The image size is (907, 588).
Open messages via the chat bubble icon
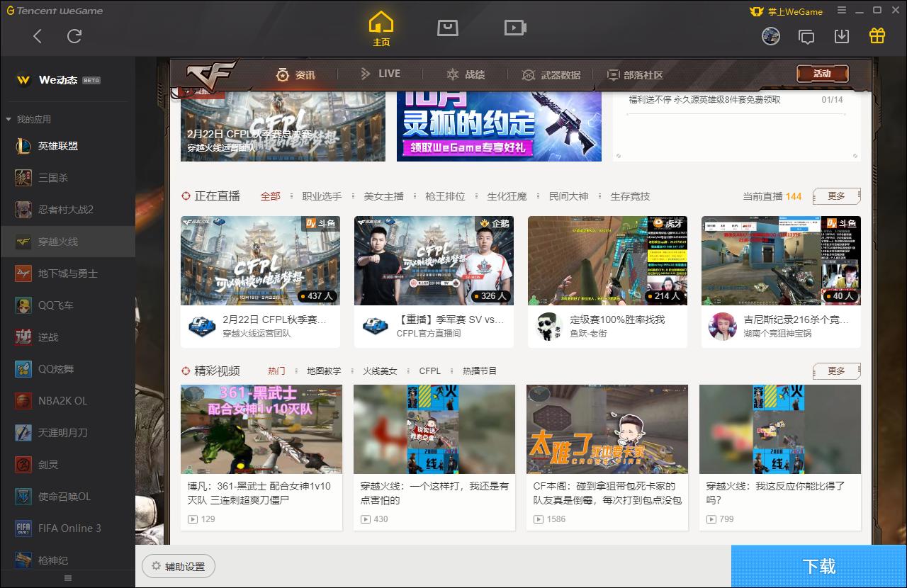pyautogui.click(x=806, y=35)
